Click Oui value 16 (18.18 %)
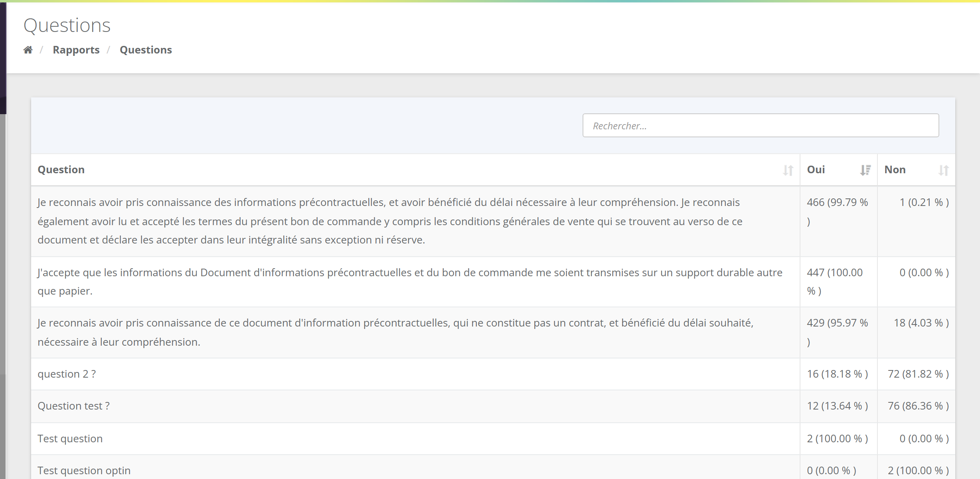Screen dimensions: 980x479 coord(838,374)
